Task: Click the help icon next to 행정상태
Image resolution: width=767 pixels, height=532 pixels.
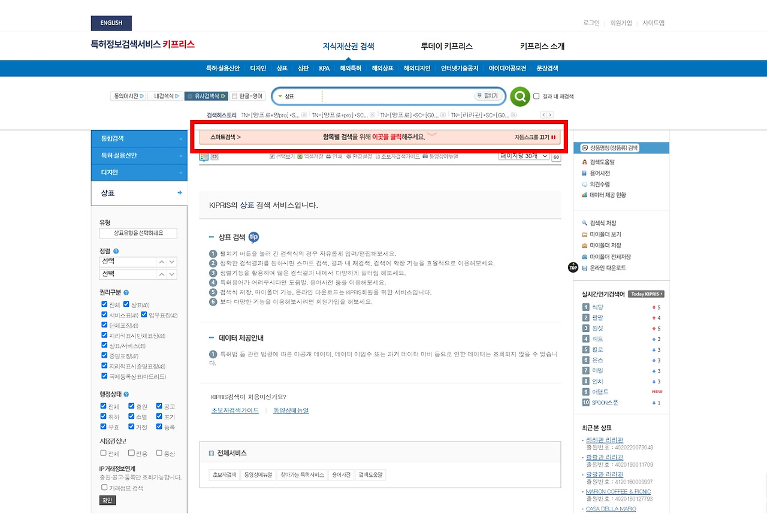Action: (x=126, y=395)
